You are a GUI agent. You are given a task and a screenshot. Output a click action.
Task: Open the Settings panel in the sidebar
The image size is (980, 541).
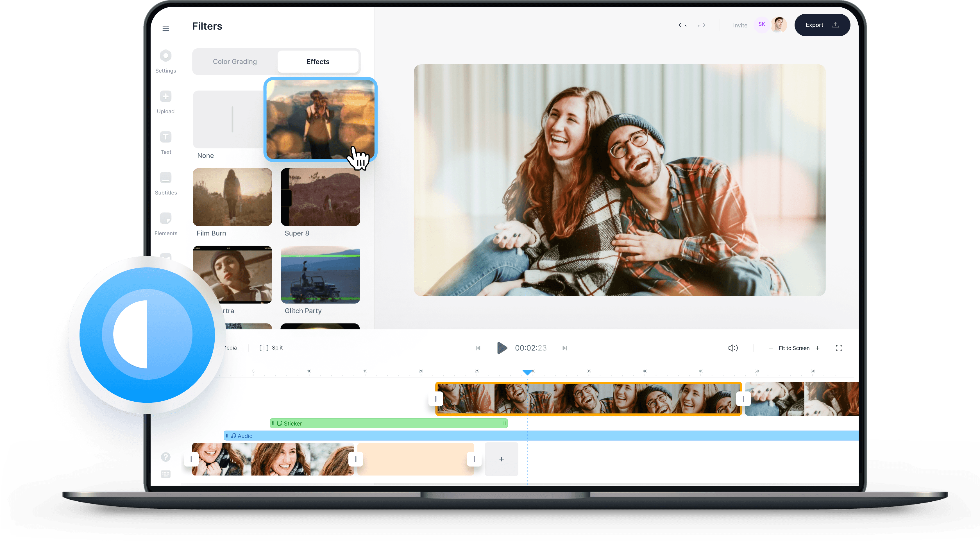point(165,55)
